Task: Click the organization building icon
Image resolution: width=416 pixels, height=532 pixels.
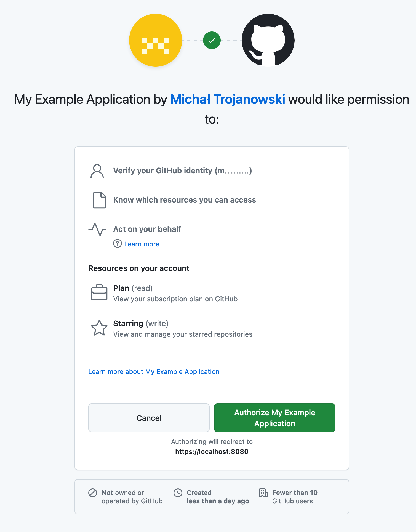Action: 263,493
